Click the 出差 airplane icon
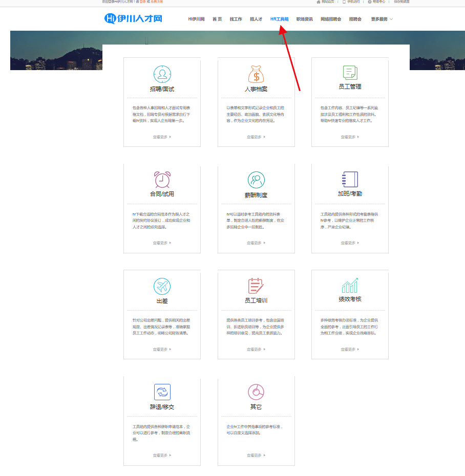Viewport: 465px width, 476px height. (162, 286)
